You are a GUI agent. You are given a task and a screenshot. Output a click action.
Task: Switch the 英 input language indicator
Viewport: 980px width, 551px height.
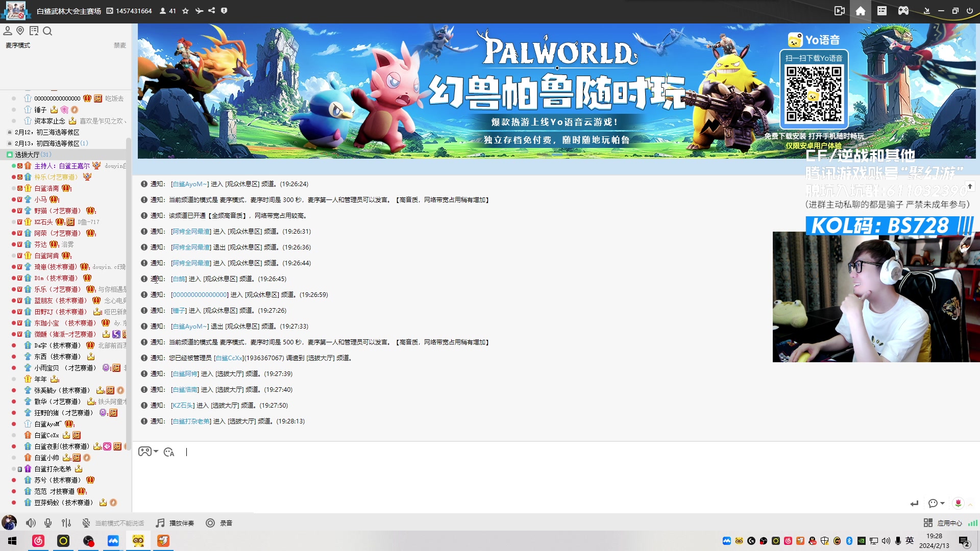[x=910, y=541]
